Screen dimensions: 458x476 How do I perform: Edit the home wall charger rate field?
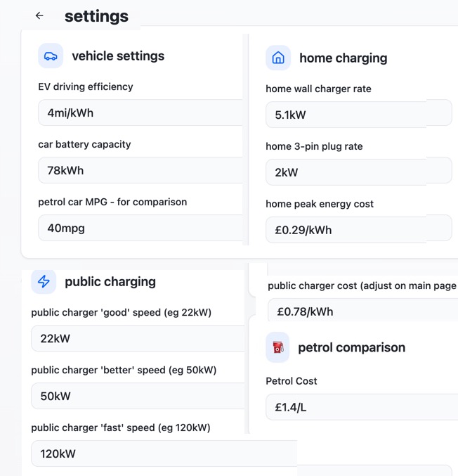coord(358,115)
